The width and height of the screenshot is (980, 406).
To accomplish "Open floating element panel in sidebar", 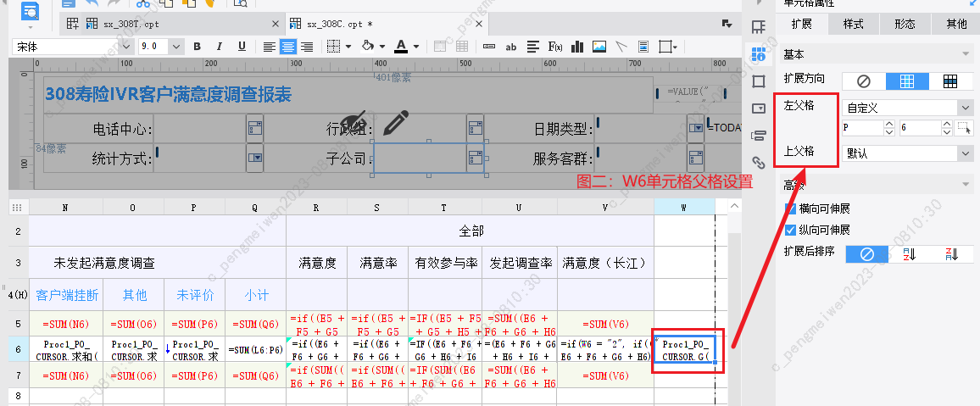I will point(758,81).
